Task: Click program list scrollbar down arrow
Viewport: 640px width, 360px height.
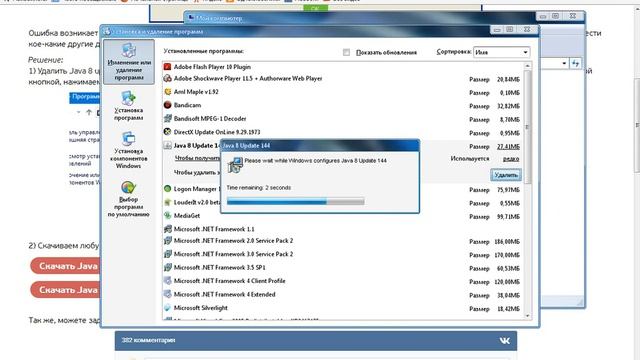Action: [x=527, y=316]
